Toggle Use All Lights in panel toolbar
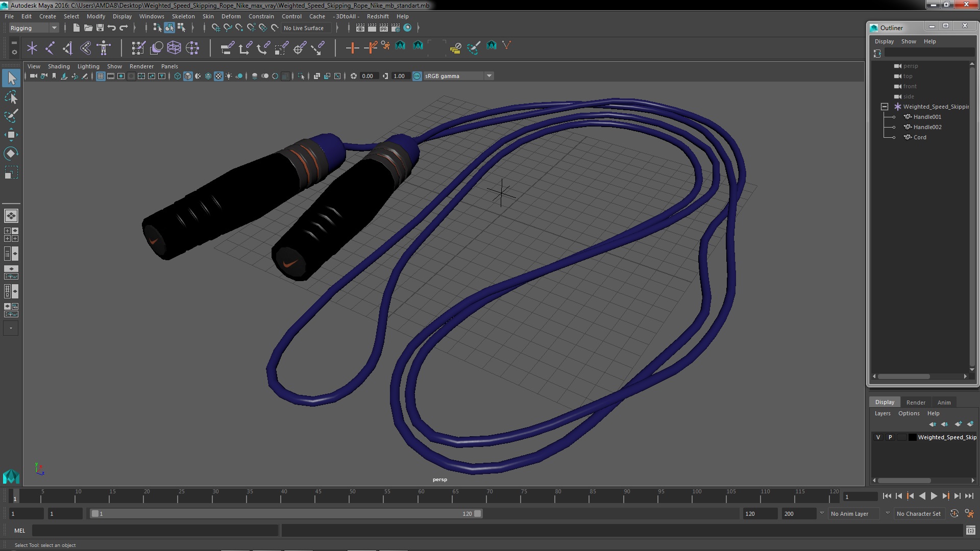 [229, 77]
